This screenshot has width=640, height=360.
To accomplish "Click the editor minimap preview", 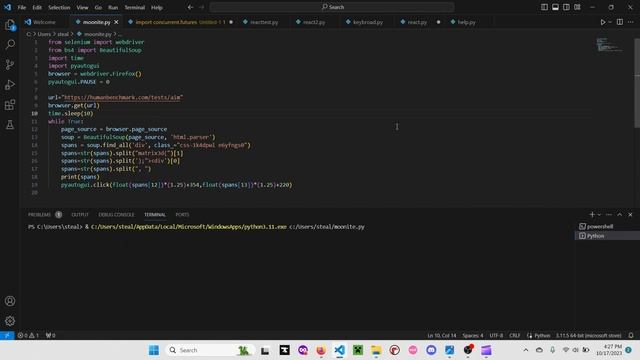I will [x=609, y=44].
